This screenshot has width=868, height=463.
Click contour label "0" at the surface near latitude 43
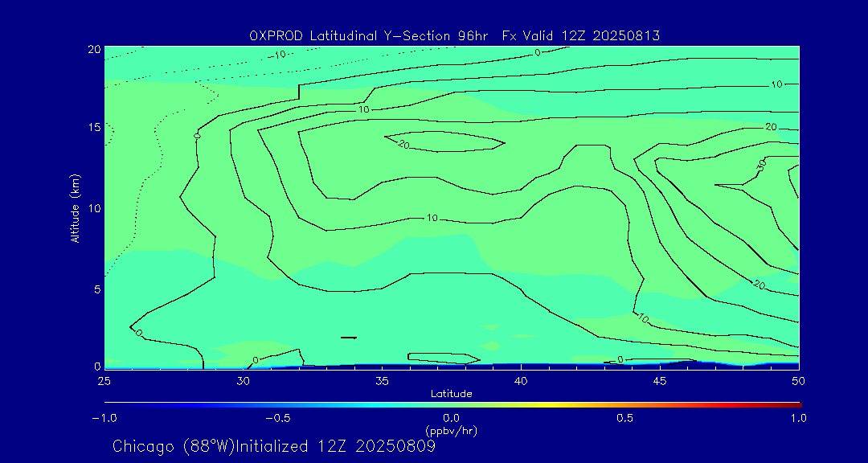coord(620,359)
